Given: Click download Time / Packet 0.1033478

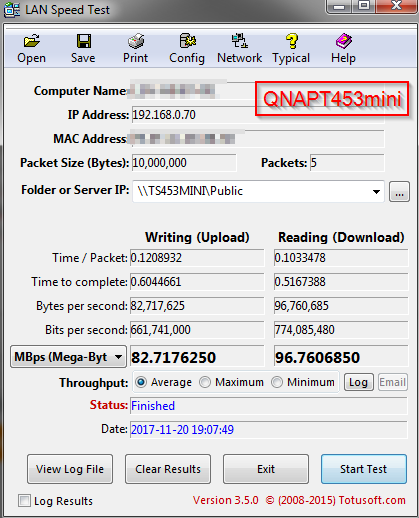Looking at the screenshot, I should coord(300,258).
